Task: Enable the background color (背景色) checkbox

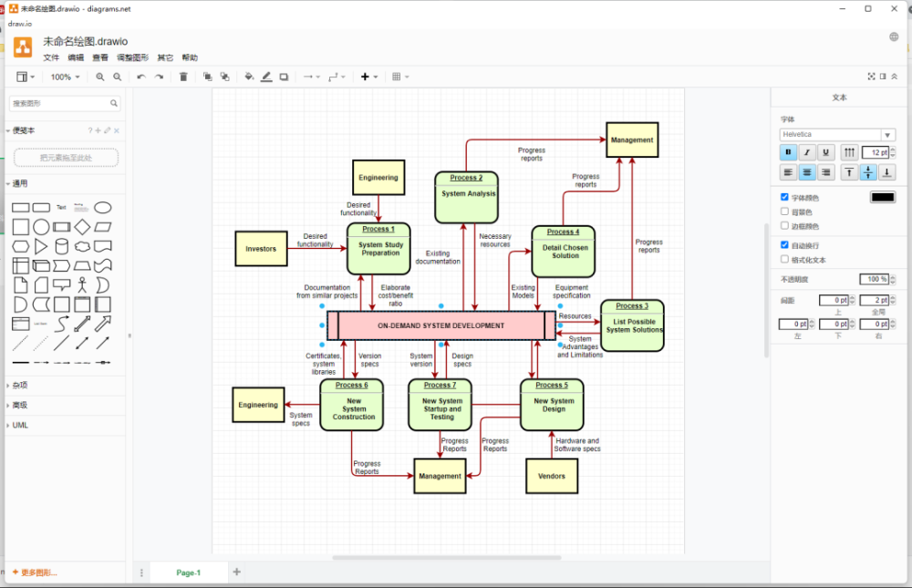Action: click(x=784, y=211)
